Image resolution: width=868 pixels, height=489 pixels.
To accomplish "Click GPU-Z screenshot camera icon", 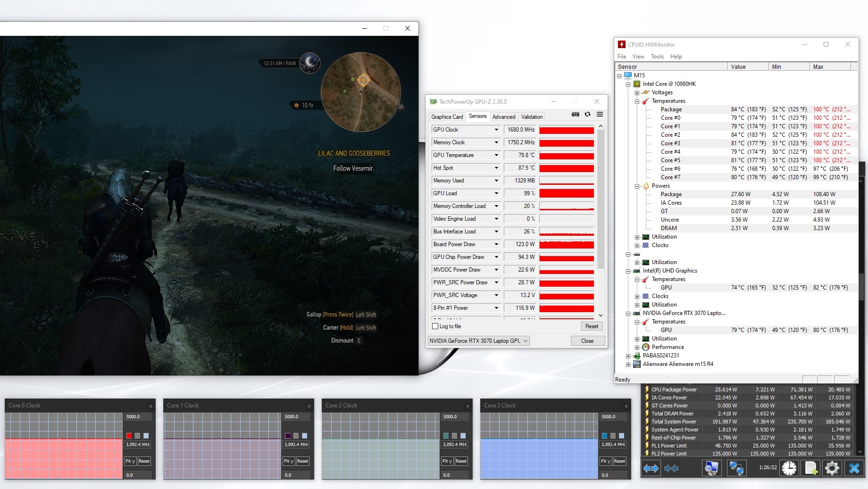I will click(575, 114).
